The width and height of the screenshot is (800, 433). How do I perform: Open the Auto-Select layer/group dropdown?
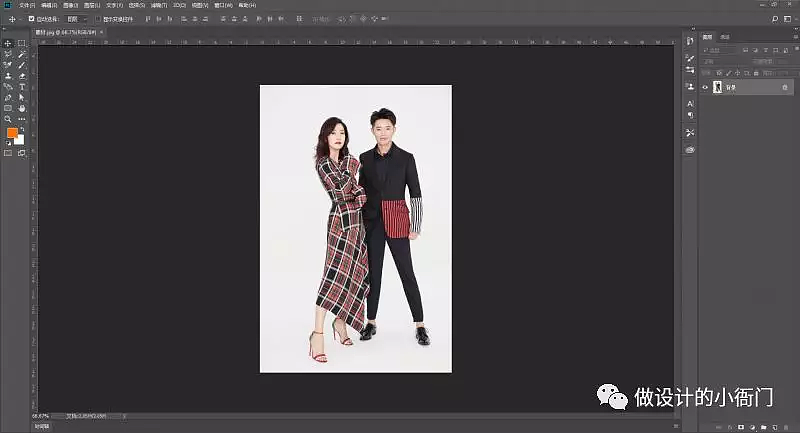pos(77,19)
